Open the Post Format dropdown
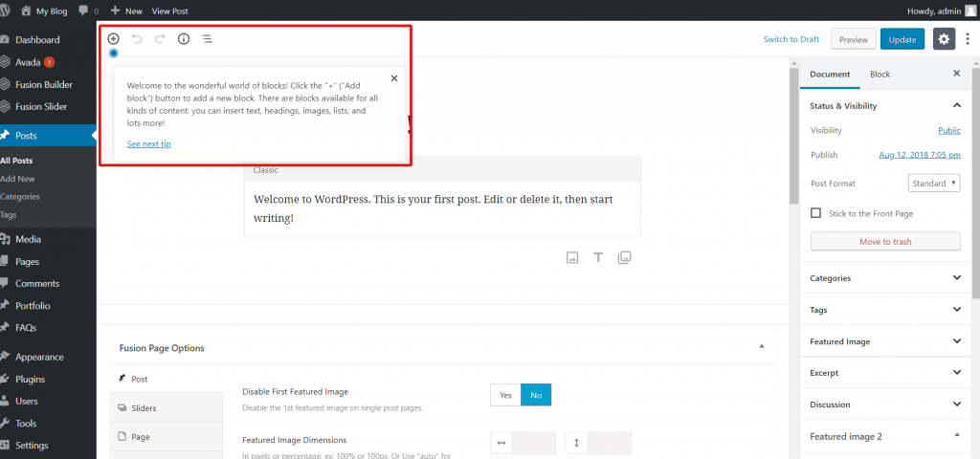This screenshot has width=980, height=459. pos(934,184)
